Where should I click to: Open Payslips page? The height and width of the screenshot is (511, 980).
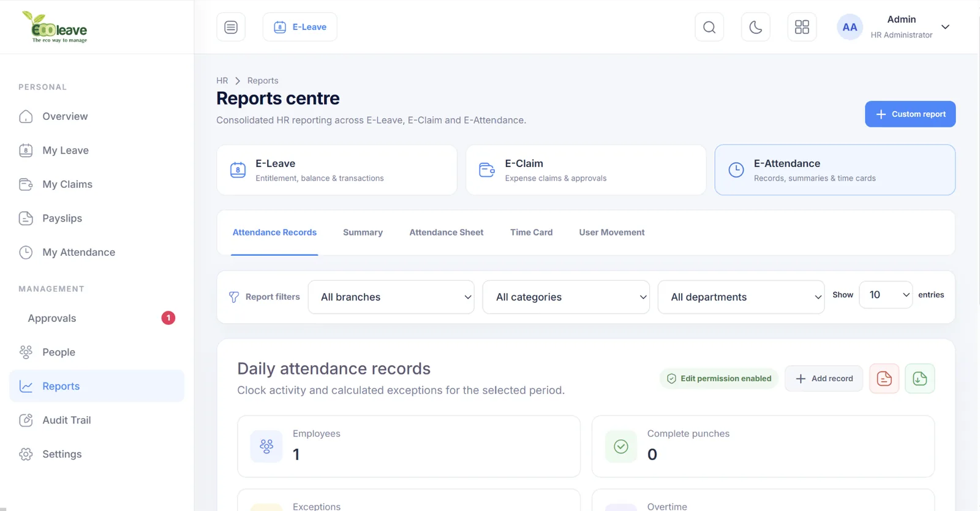[62, 218]
